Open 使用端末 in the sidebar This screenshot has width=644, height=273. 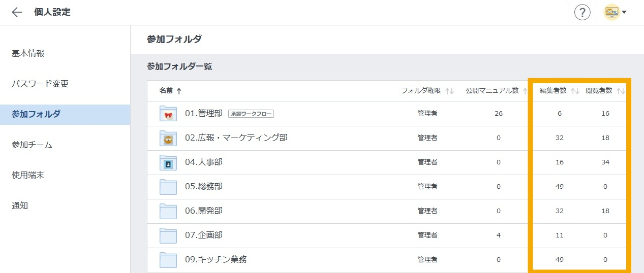point(28,175)
